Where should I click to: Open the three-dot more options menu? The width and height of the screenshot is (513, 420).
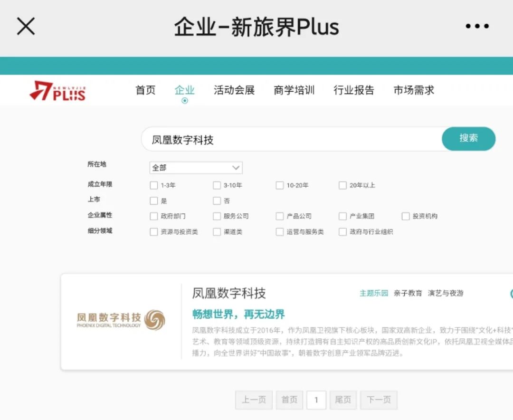click(x=477, y=27)
